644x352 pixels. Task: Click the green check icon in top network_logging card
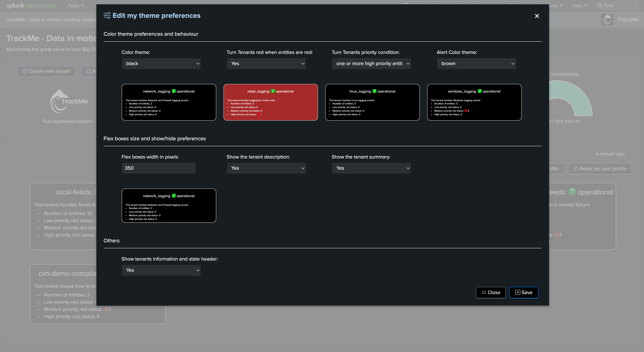point(174,91)
